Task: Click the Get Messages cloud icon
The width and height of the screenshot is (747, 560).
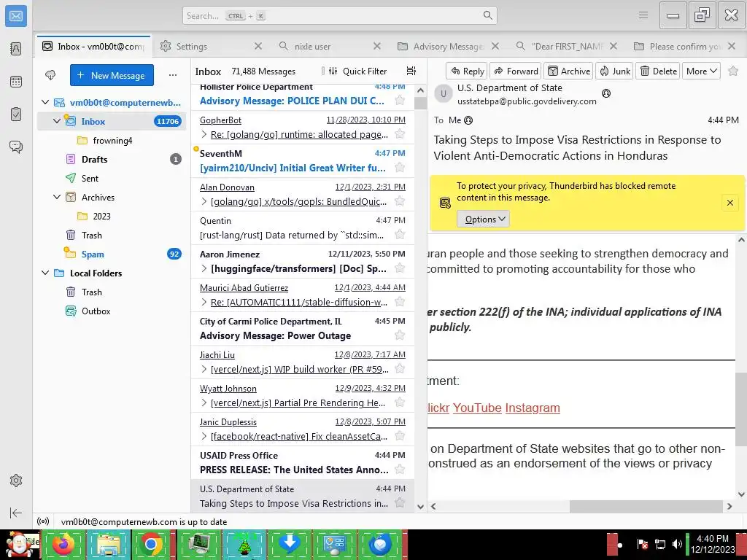Action: (50, 75)
